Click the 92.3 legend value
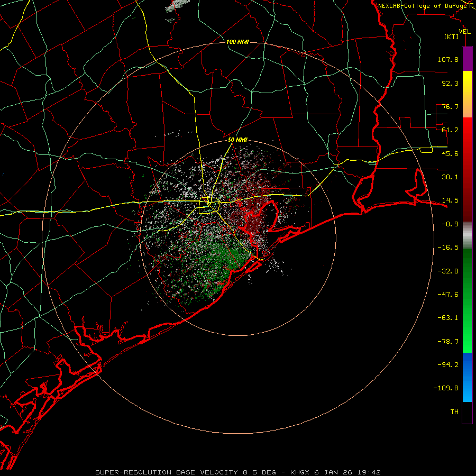Image resolution: width=476 pixels, height=476 pixels. click(x=450, y=83)
